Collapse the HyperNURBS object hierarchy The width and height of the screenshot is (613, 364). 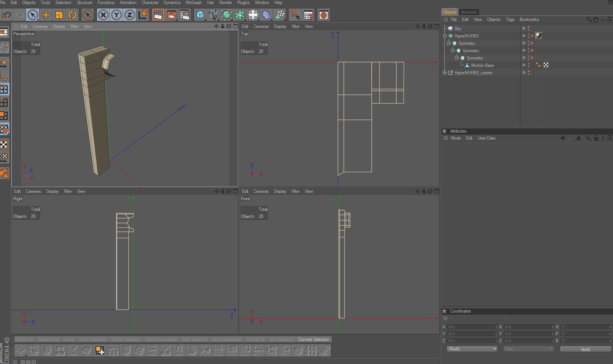(x=445, y=36)
